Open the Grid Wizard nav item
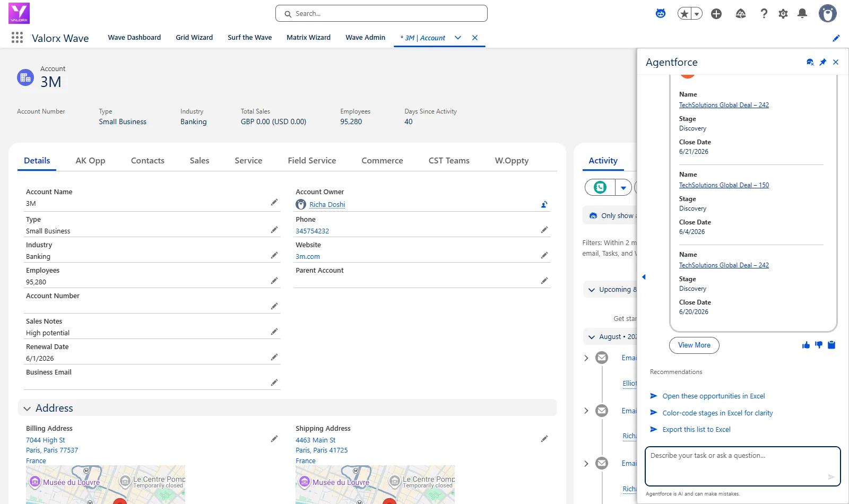Image resolution: width=849 pixels, height=504 pixels. click(x=194, y=38)
